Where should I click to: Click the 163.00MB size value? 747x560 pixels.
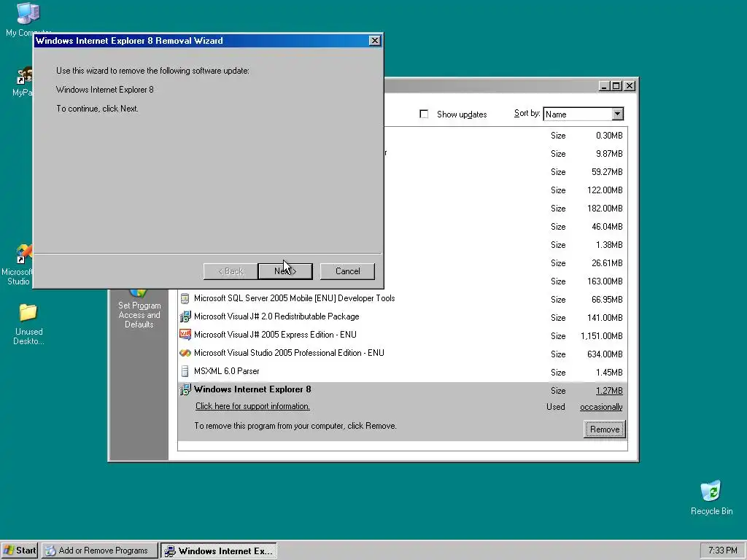point(605,281)
